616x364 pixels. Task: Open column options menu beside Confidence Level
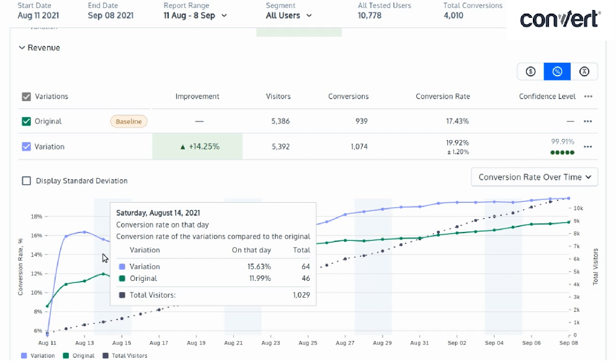click(x=588, y=97)
